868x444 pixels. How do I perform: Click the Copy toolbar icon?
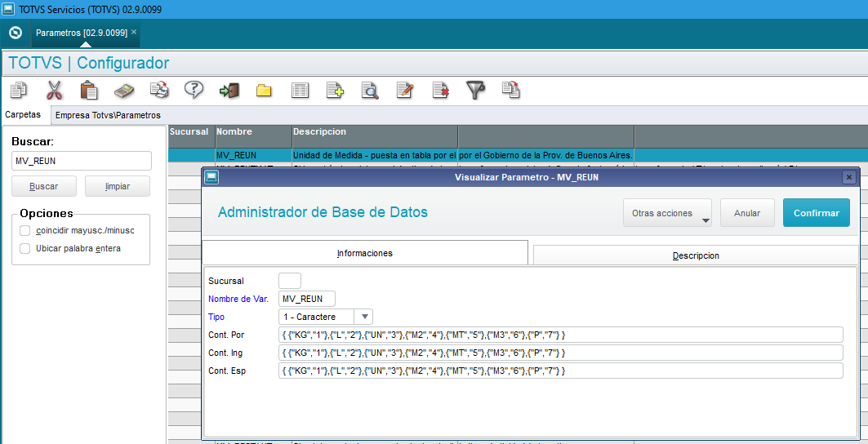(x=20, y=90)
